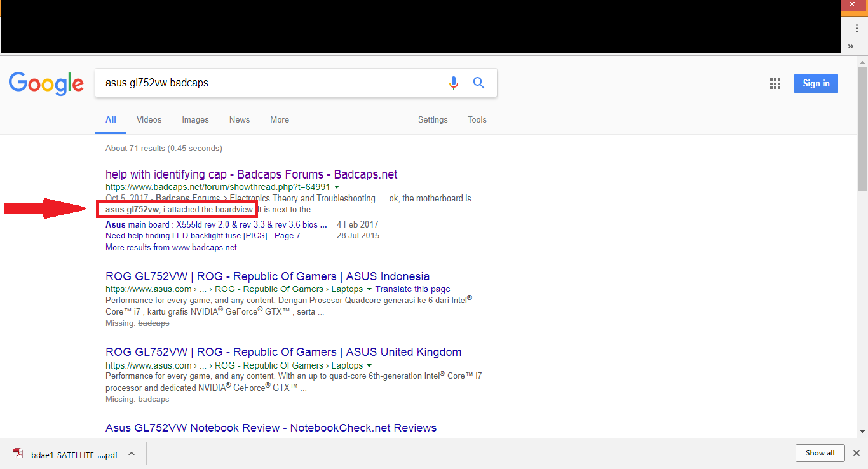Screen dimensions: 868x469
Task: Select the All search tab
Action: (x=111, y=120)
